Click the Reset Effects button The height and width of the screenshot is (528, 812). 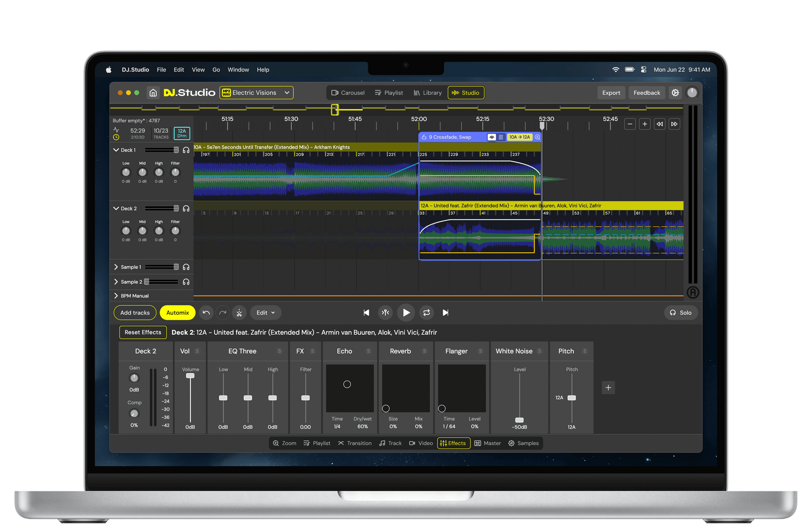(x=143, y=333)
